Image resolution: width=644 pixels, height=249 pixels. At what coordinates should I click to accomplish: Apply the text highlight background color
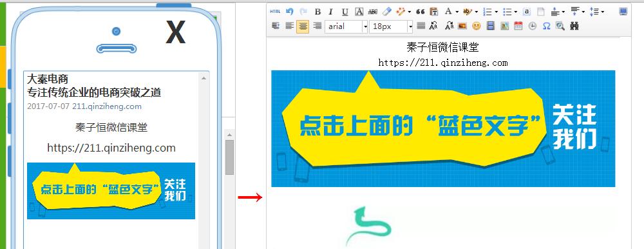pos(468,12)
